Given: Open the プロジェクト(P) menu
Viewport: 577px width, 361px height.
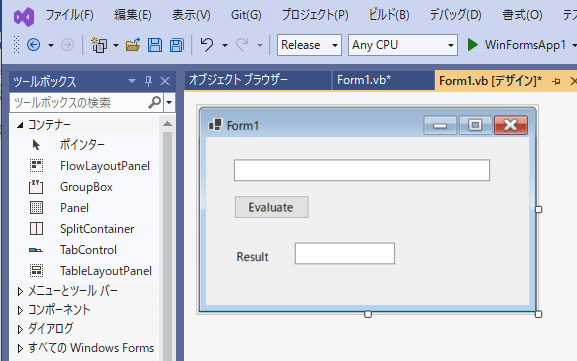Looking at the screenshot, I should click(315, 15).
